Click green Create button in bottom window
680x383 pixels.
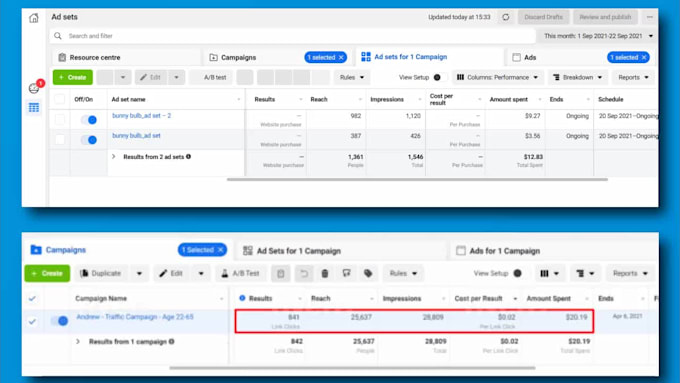(47, 274)
